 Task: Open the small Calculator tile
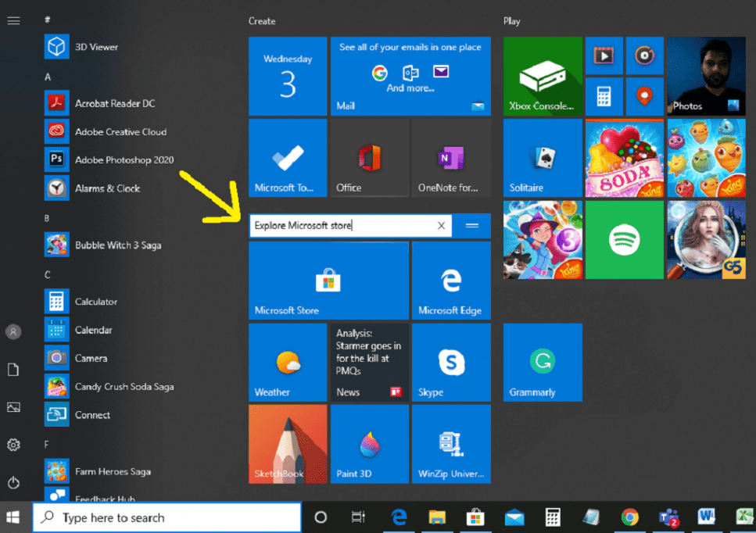click(x=604, y=96)
